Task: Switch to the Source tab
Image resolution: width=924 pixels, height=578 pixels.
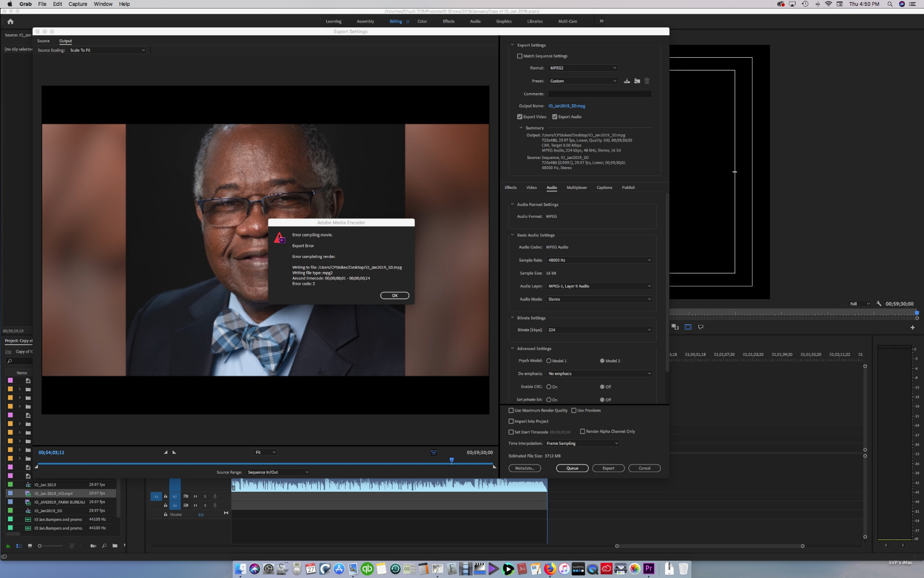Action: 43,41
